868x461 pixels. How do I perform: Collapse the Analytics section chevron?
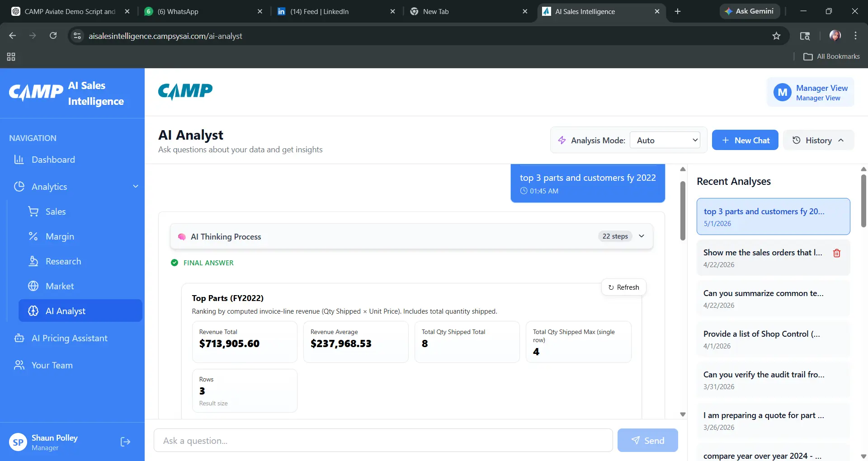coord(135,186)
